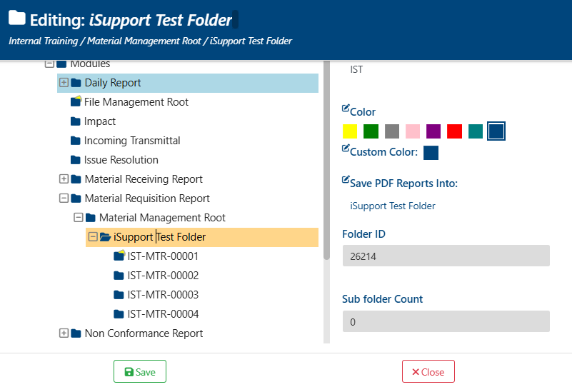Select Material Requisition Report in the tree

point(147,198)
